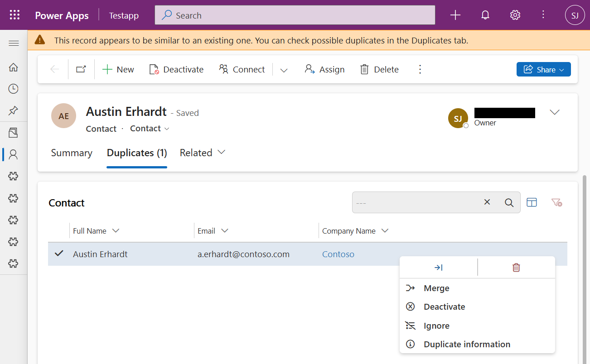Deselect the Austin Erhardt row checkmark
Viewport: 590px width, 364px height.
point(59,254)
